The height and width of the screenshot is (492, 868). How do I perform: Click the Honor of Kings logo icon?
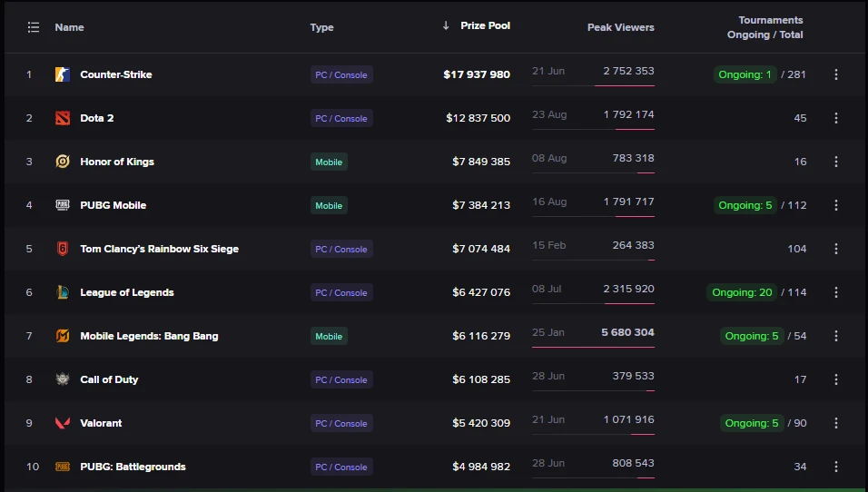tap(63, 162)
